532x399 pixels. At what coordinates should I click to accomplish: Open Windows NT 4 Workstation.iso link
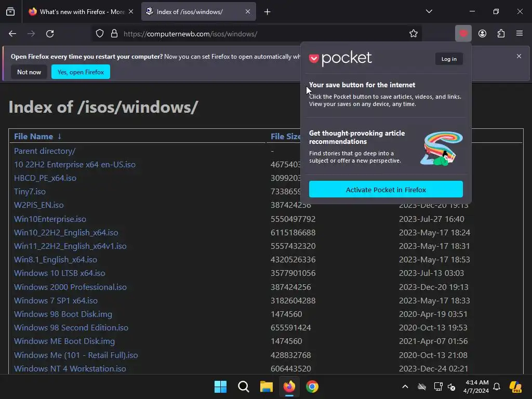pos(70,369)
